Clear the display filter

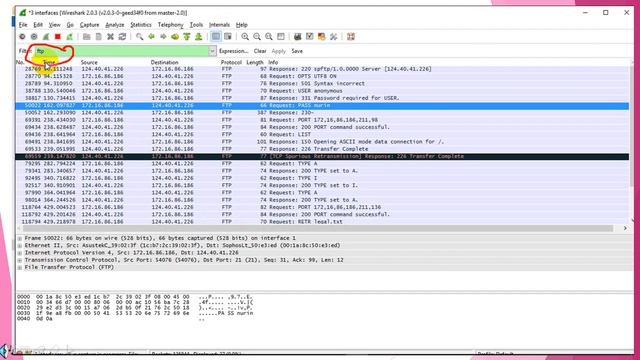[x=260, y=51]
